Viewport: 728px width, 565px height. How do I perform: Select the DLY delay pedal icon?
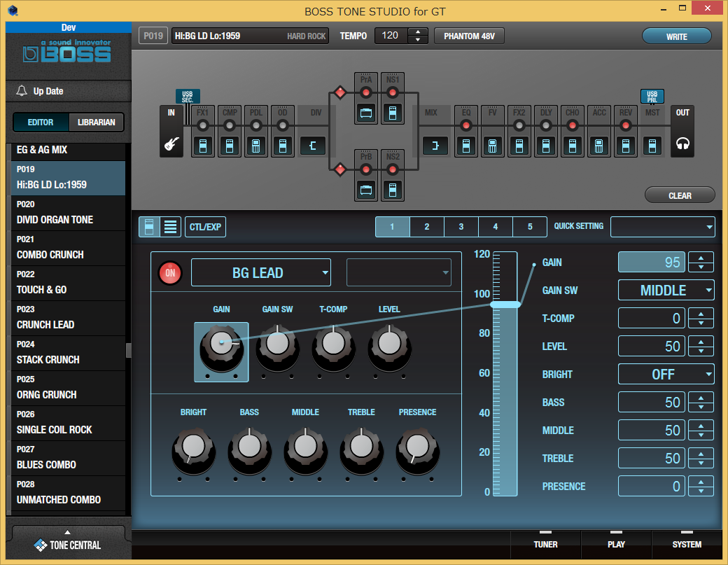[x=546, y=146]
